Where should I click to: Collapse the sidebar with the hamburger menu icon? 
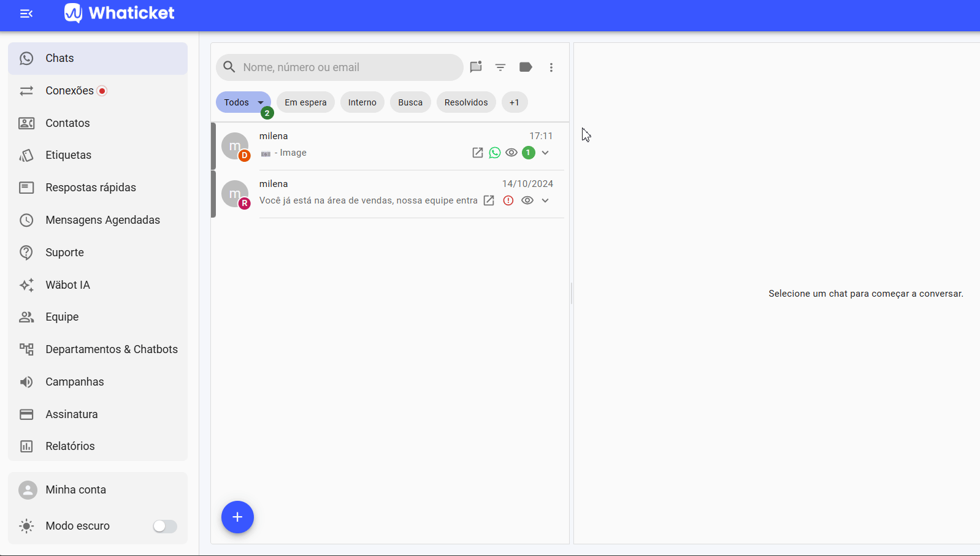(26, 13)
